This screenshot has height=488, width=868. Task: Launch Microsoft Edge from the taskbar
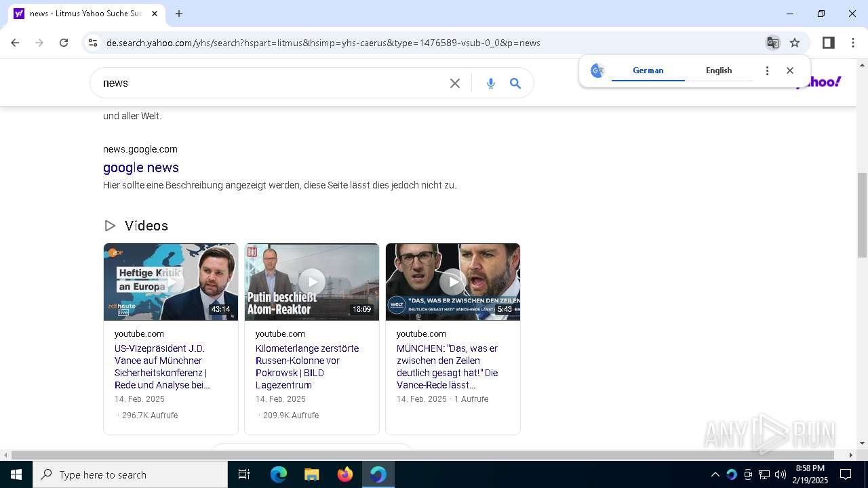pos(279,474)
